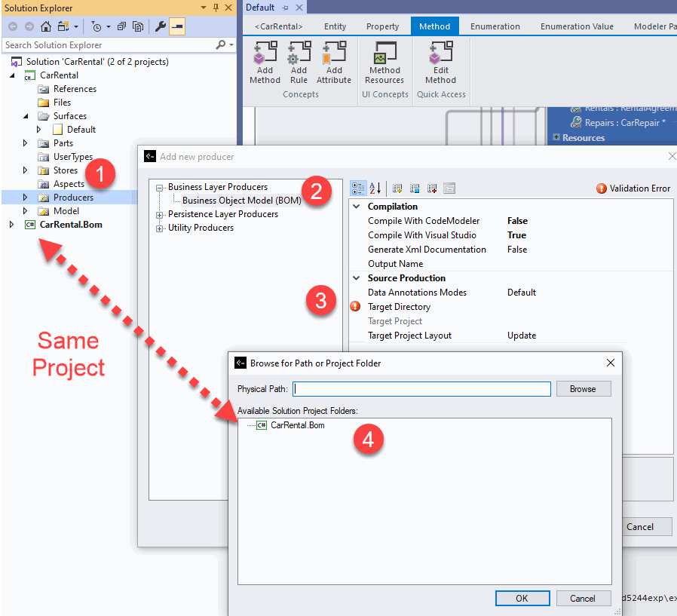Switch to the Property ribbon tab

382,26
